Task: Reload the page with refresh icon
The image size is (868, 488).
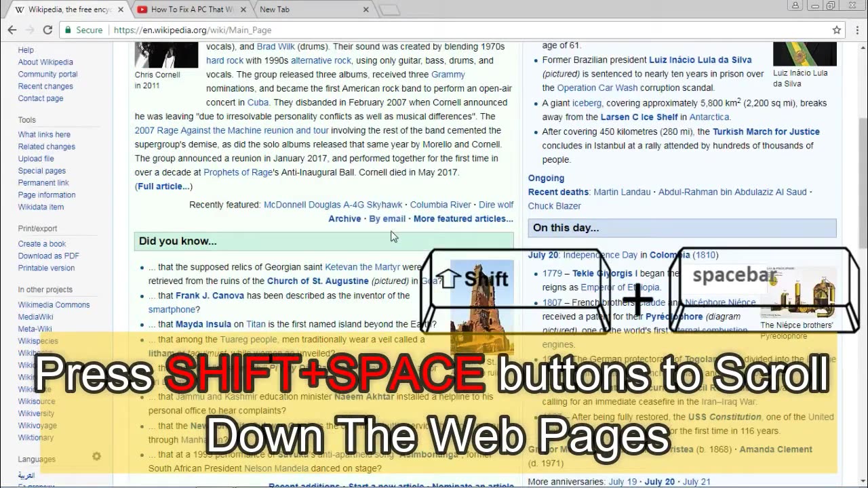Action: click(x=47, y=30)
